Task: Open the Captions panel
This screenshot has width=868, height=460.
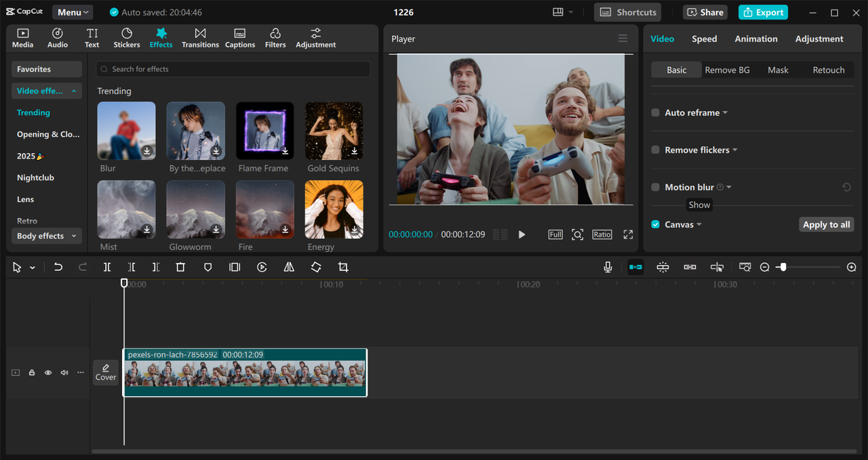Action: pos(240,38)
